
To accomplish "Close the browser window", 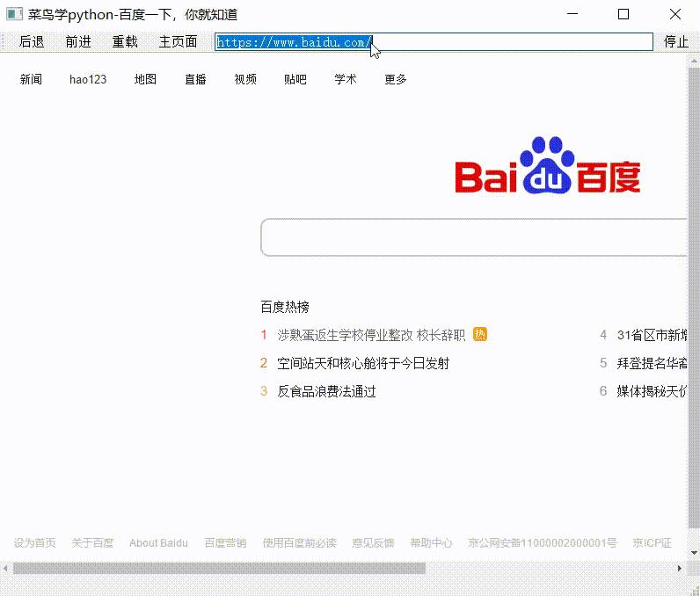I will click(675, 14).
